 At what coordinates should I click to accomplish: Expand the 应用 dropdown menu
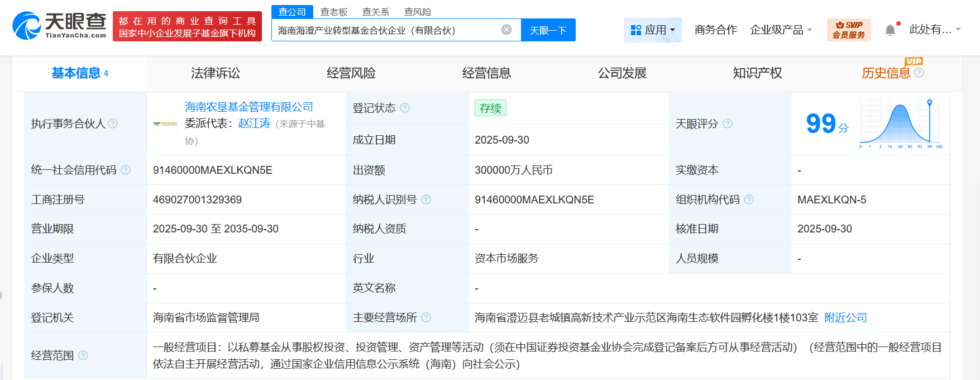[x=652, y=30]
